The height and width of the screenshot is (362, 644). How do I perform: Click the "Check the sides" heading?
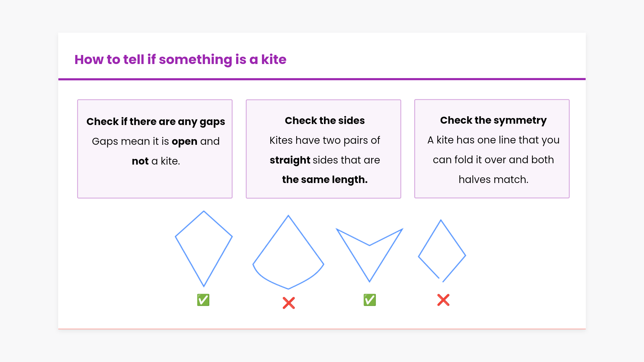pos(325,120)
